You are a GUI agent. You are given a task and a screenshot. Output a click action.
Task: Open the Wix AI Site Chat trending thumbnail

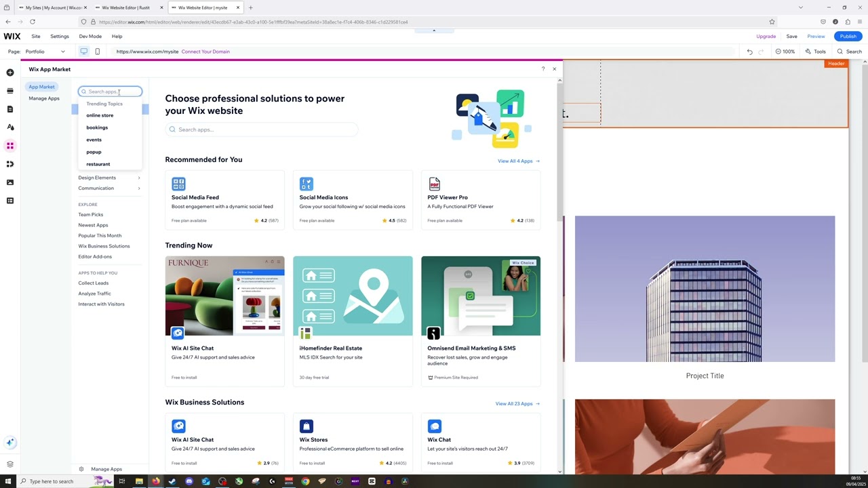click(x=225, y=296)
